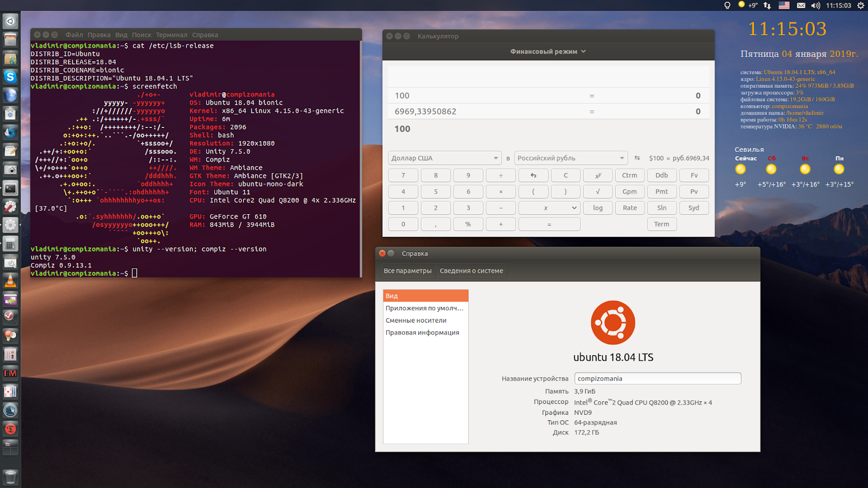
Task: Click the Syd calculator button
Action: [694, 208]
